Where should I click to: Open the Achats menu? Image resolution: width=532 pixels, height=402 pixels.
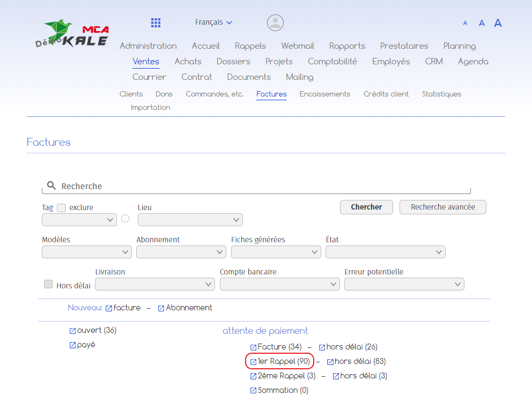tap(188, 62)
